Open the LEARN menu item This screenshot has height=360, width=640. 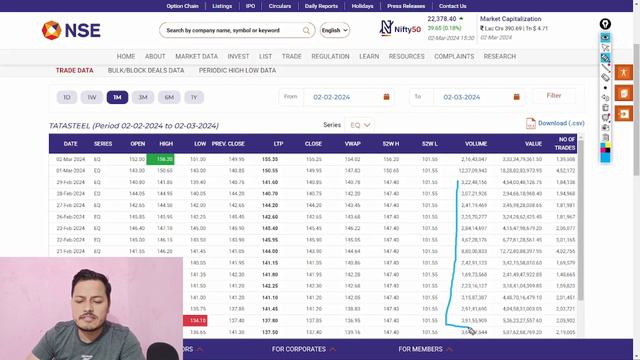point(369,56)
